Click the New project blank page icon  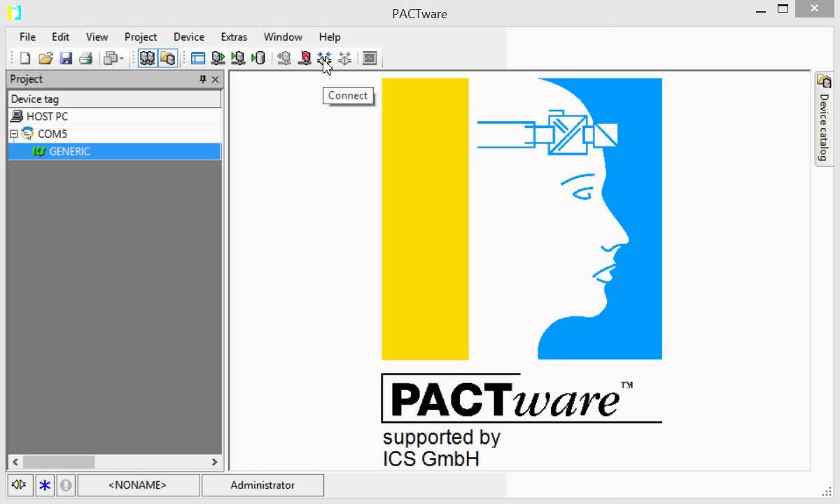click(25, 59)
